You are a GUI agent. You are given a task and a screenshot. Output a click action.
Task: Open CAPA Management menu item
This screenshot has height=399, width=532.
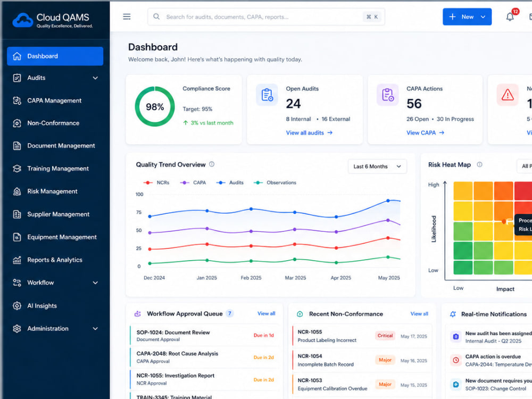tap(55, 101)
